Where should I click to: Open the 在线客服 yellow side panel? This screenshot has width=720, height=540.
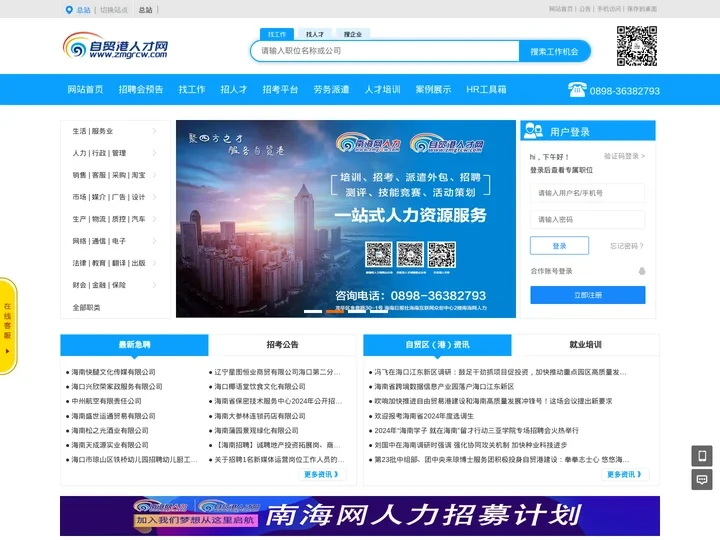[x=8, y=326]
